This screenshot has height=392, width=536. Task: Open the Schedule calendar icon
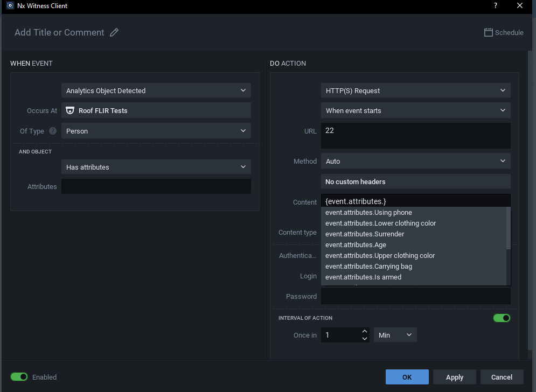pos(489,32)
